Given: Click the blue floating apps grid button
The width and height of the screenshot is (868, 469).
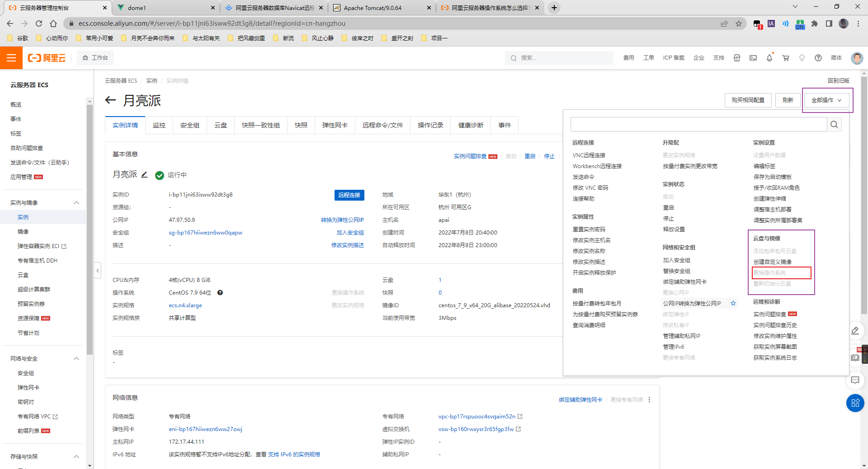Looking at the screenshot, I should point(855,403).
